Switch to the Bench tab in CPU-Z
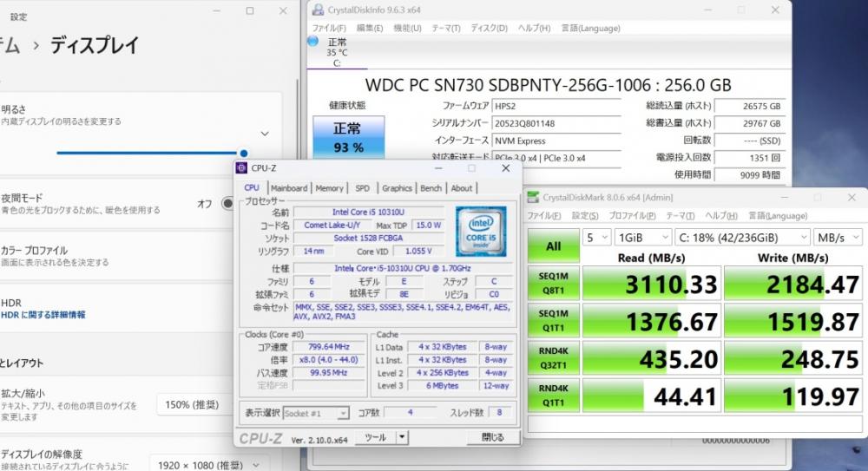Viewport: 868px width, 471px height. tap(431, 188)
